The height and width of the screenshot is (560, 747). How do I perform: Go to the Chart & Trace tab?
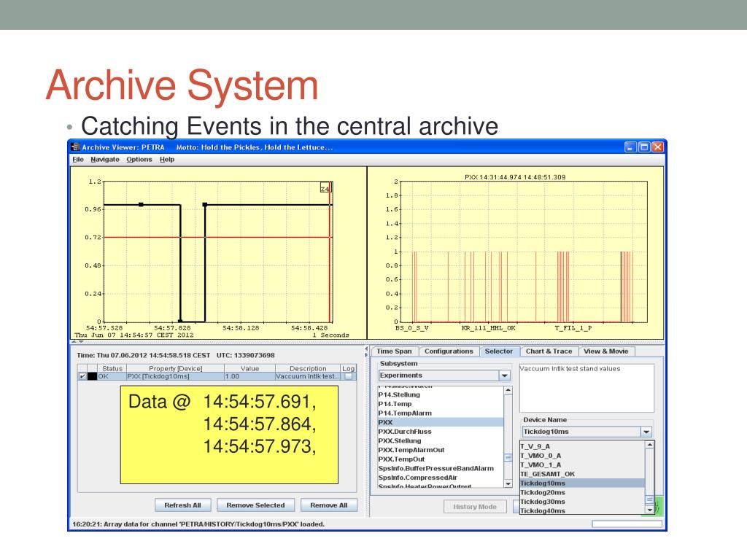point(549,351)
